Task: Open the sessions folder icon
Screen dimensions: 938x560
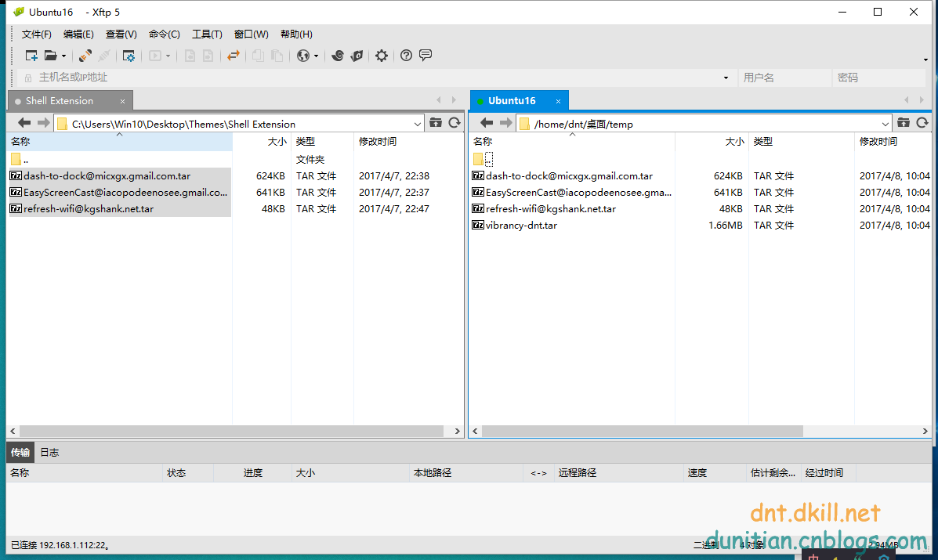Action: tap(51, 56)
